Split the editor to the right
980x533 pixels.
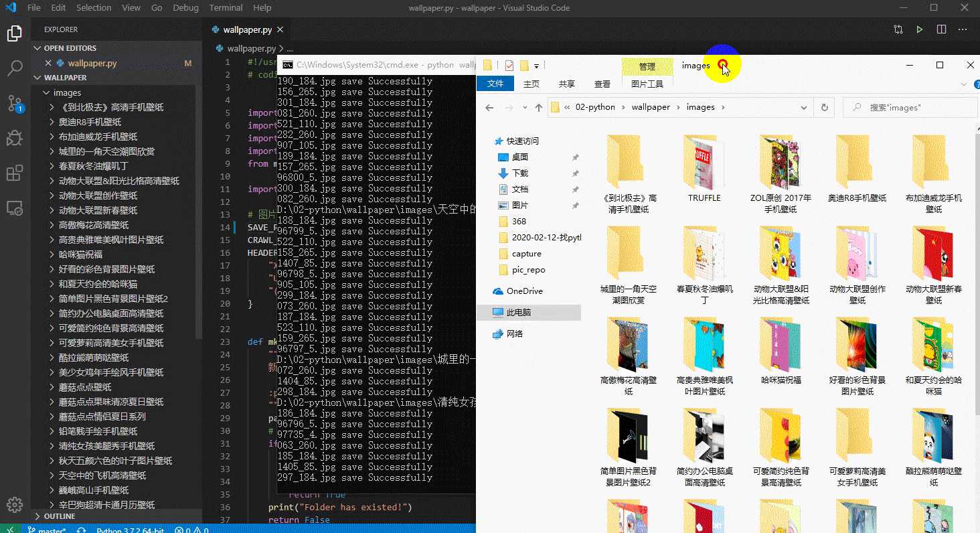[x=941, y=29]
